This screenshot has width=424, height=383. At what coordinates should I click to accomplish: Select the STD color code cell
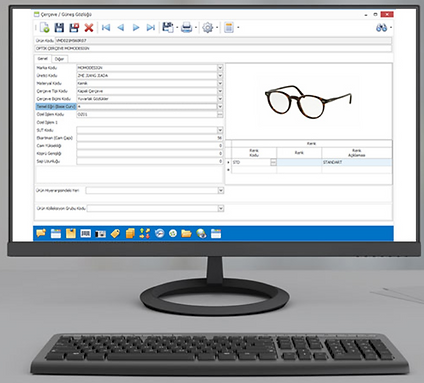[x=251, y=162]
